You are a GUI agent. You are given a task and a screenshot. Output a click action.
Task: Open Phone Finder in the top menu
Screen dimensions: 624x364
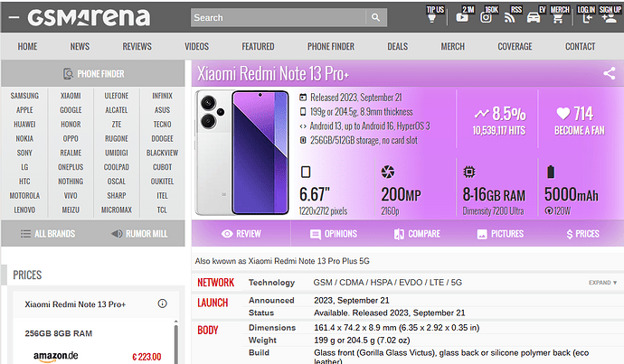click(x=331, y=46)
